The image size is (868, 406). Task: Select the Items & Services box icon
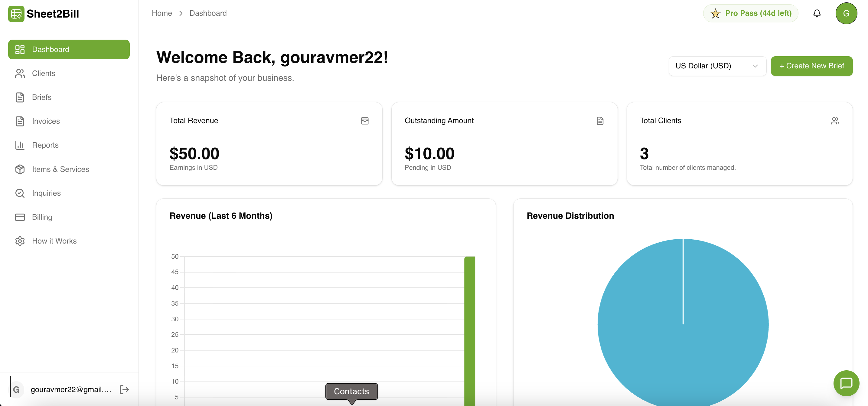(x=20, y=169)
